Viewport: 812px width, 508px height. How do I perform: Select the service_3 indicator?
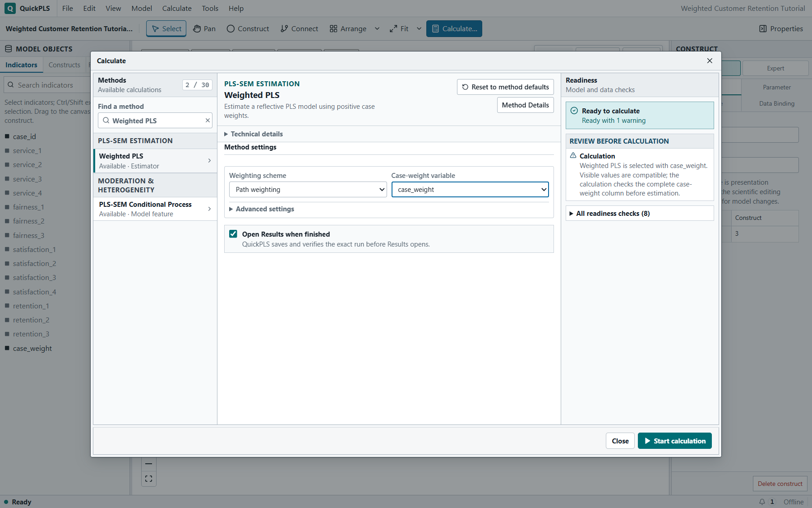click(27, 179)
